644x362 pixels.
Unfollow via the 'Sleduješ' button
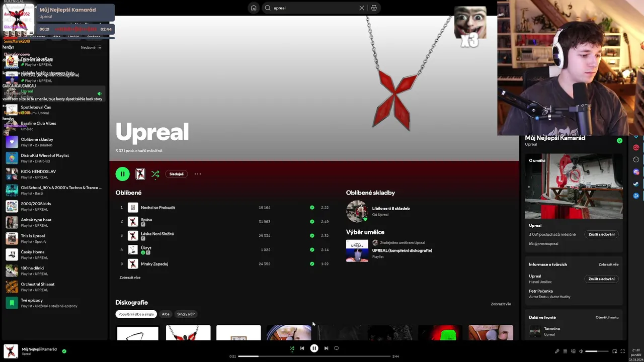pos(177,174)
